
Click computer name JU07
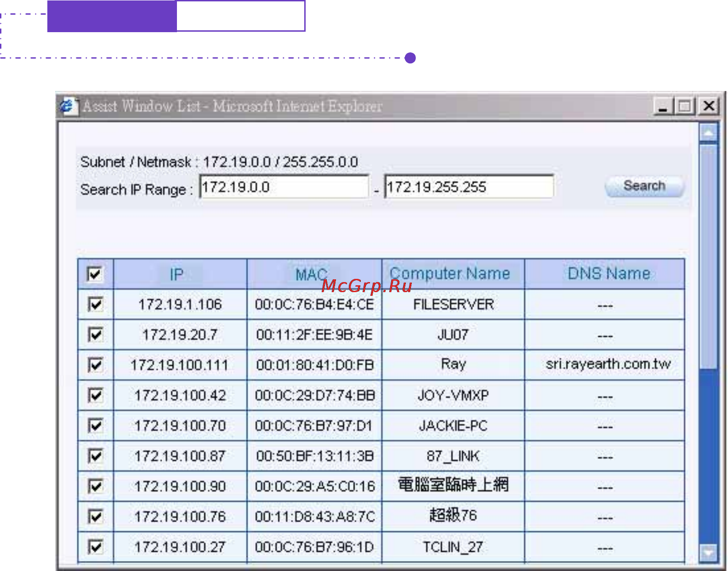pos(453,335)
